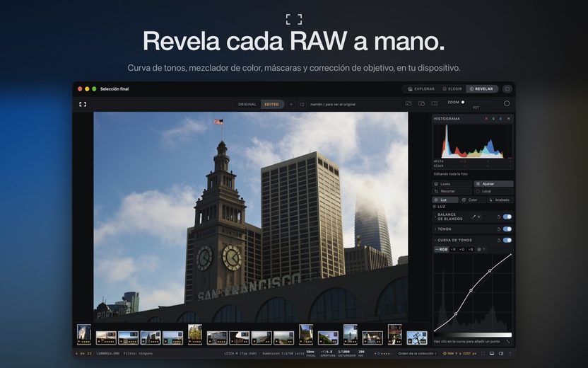Click the 'Filtro: ninguno' status text
The height and width of the screenshot is (368, 588).
pyautogui.click(x=138, y=353)
